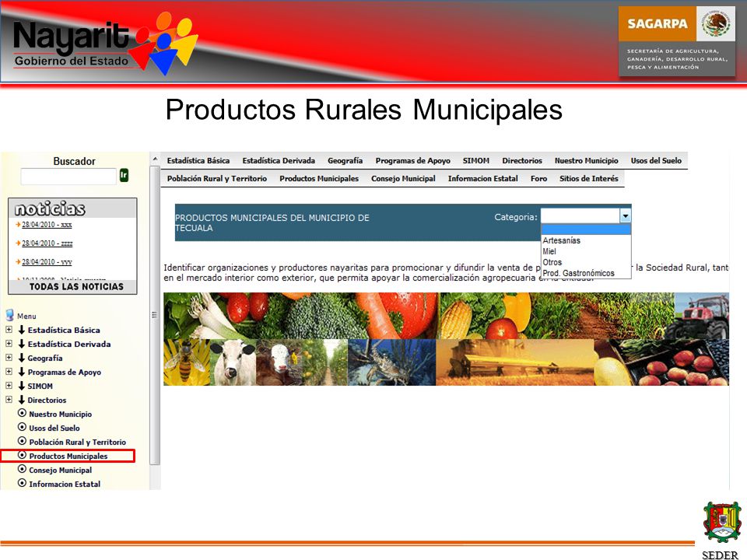Viewport: 747px width, 560px height.
Task: Click the Informacion Estatal bullet icon
Action: [x=22, y=483]
